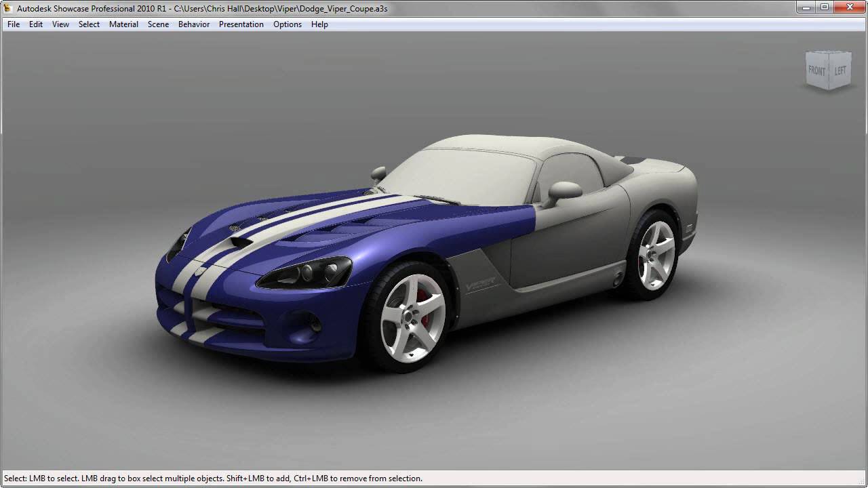This screenshot has height=488, width=868.
Task: Open the Options menu
Action: pyautogui.click(x=288, y=24)
